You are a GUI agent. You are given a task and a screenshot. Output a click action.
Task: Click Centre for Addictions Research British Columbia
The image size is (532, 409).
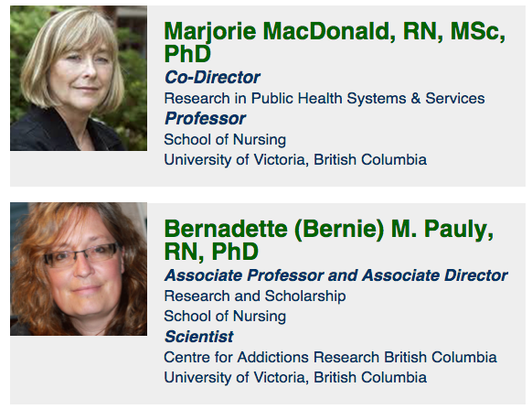coord(331,358)
